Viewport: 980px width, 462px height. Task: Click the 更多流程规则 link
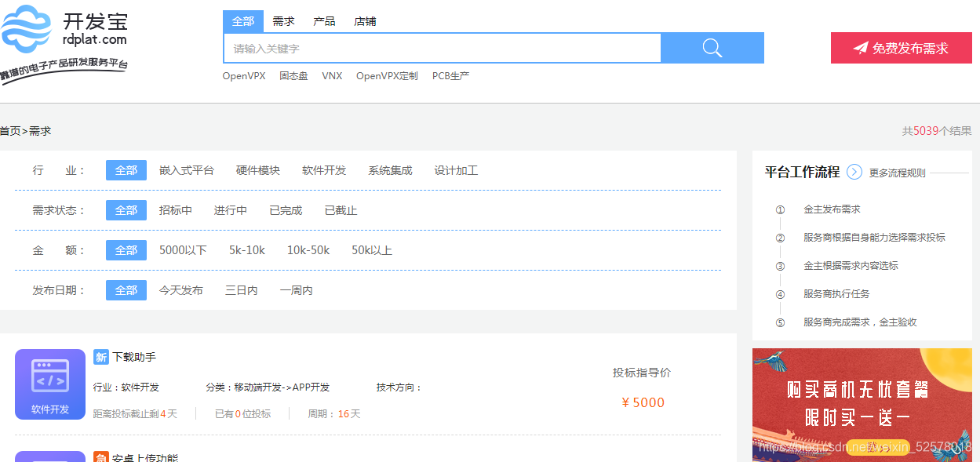tap(897, 173)
